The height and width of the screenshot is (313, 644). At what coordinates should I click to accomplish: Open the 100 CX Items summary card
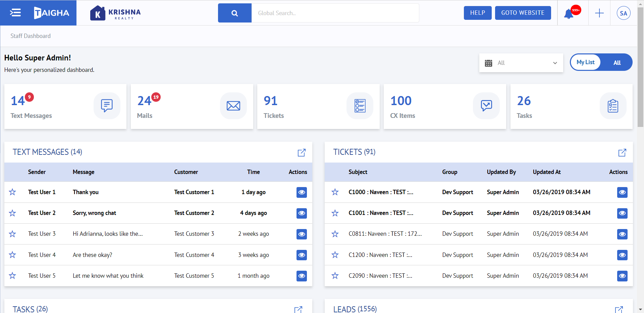click(445, 106)
